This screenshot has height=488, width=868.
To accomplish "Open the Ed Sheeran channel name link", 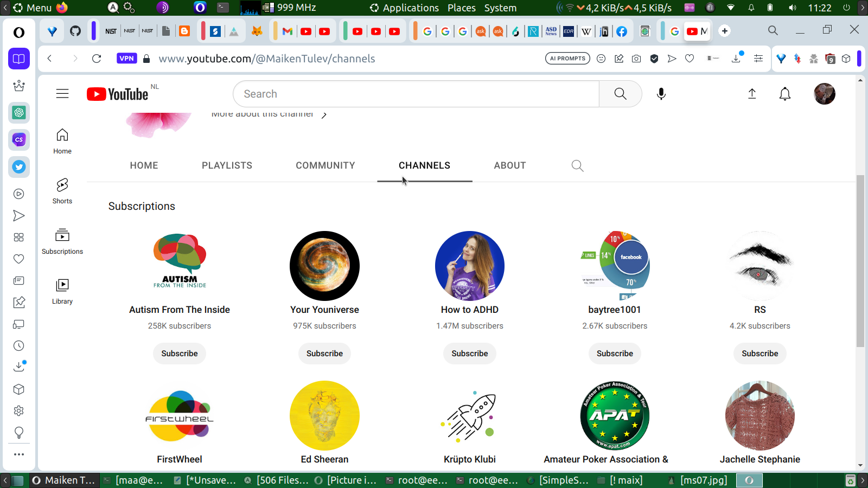I will coord(324,459).
